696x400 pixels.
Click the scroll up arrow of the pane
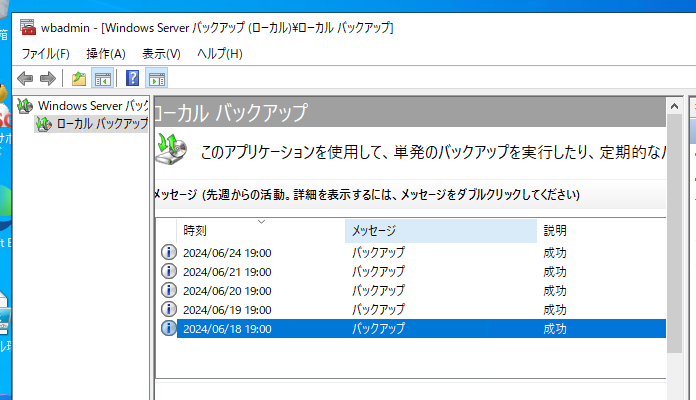pos(674,106)
